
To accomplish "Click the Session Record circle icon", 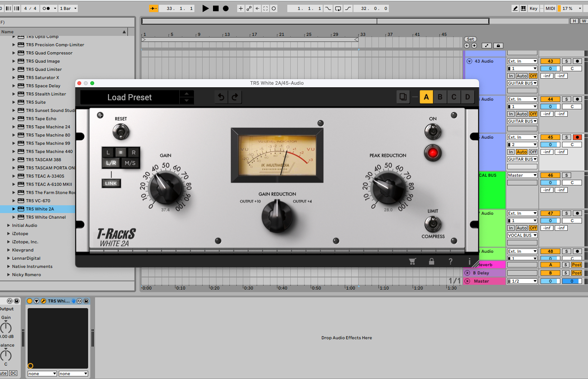I will pyautogui.click(x=273, y=8).
